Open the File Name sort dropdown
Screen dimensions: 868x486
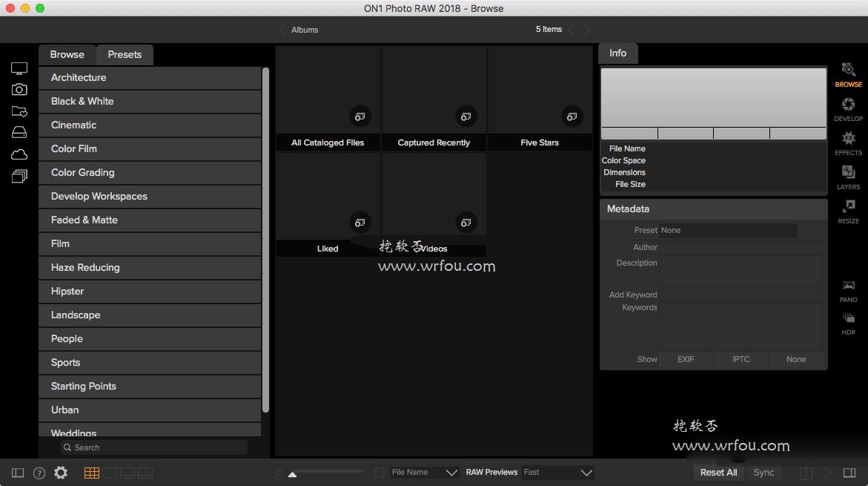424,472
